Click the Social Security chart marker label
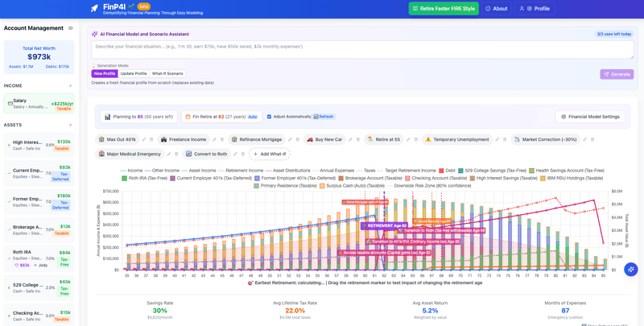The image size is (644, 326). point(431,221)
